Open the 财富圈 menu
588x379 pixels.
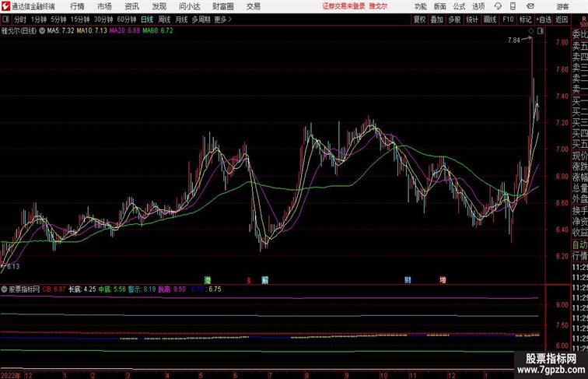tap(222, 6)
